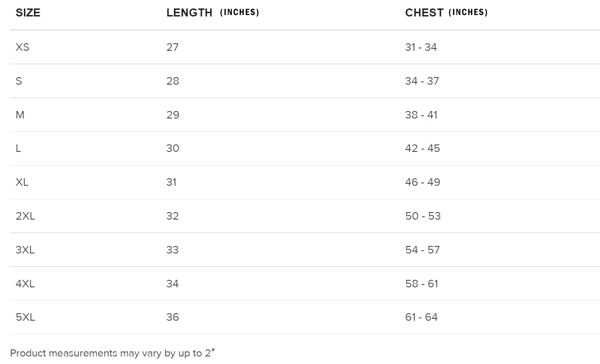Select the L size row label
Screen dimensions: 600x364
click(x=18, y=148)
